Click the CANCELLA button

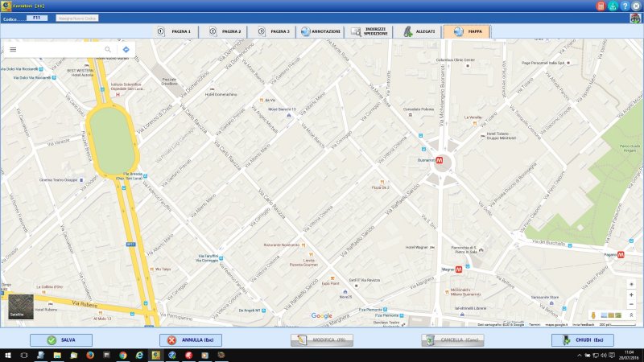coord(452,339)
